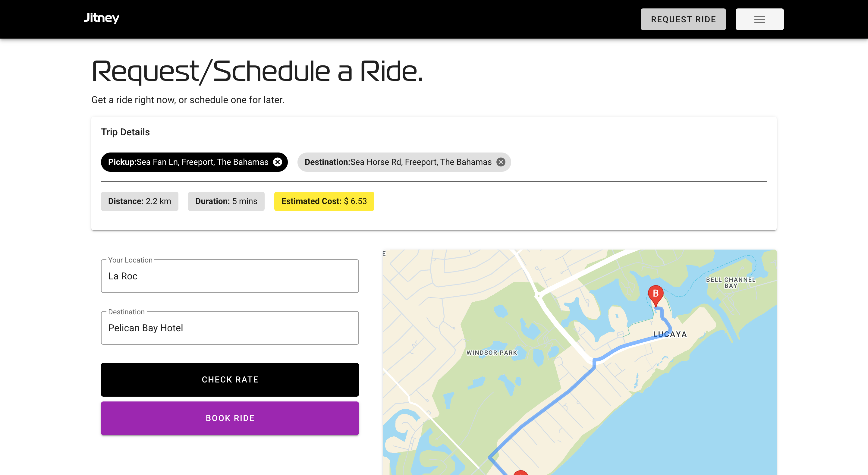868x475 pixels.
Task: Click the partially visible red marker at map bottom
Action: point(520,472)
